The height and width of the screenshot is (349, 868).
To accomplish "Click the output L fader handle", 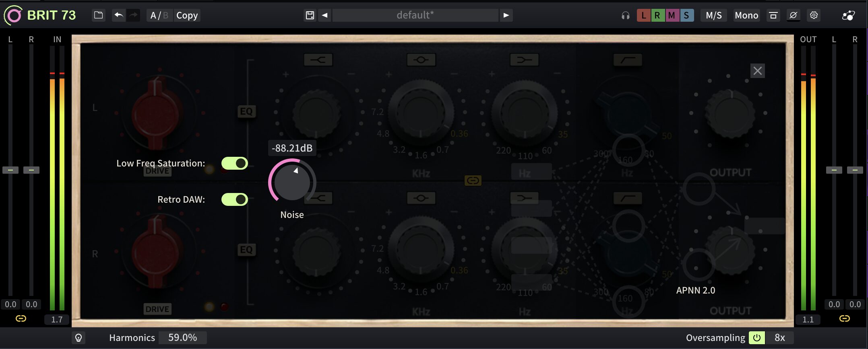I will 834,170.
